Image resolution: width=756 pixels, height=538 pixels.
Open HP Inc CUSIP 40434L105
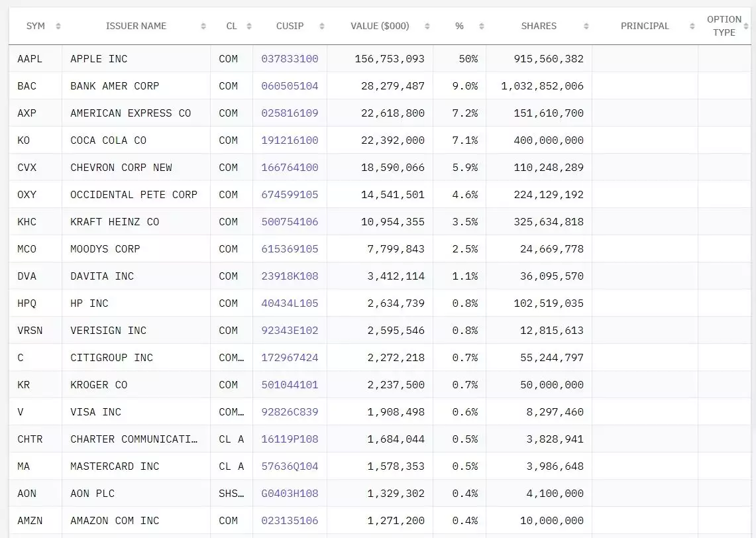tap(290, 303)
